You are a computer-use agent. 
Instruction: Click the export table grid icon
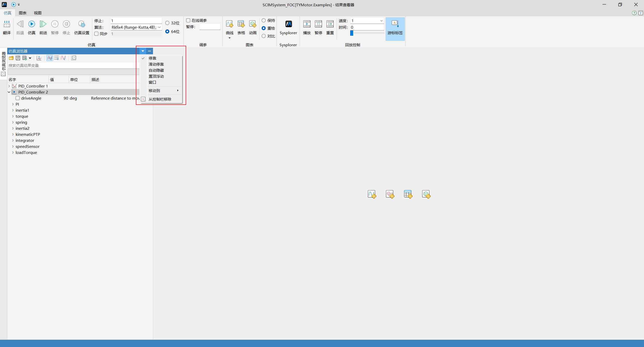(x=24, y=58)
